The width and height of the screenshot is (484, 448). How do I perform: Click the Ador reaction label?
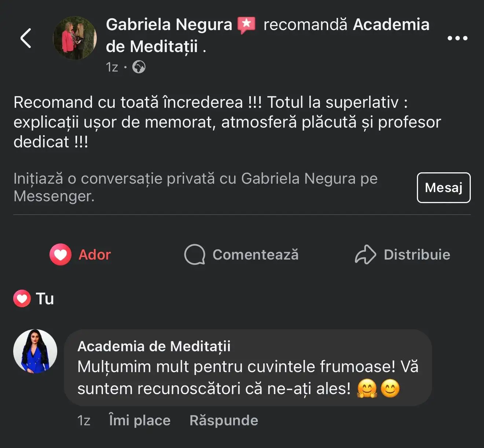[x=95, y=255]
